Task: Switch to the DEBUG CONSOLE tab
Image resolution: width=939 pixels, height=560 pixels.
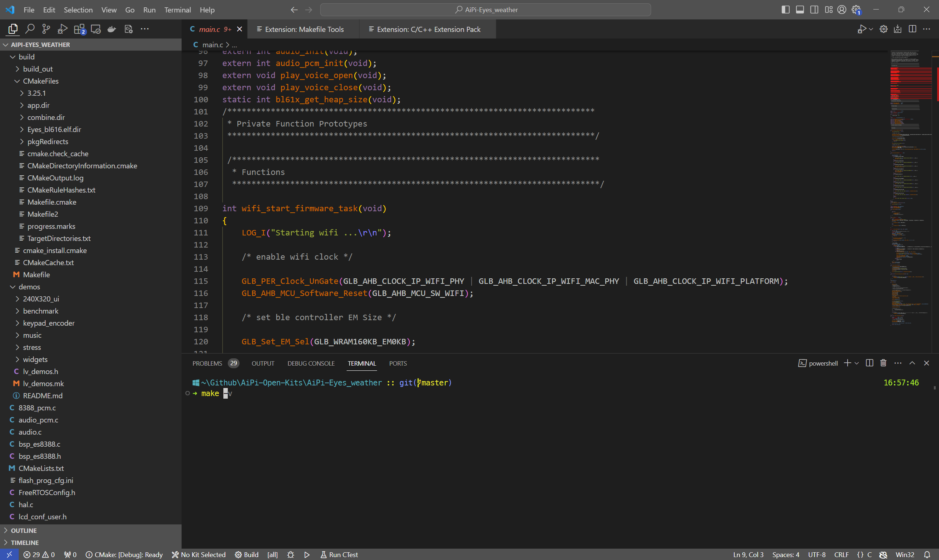Action: 311,363
